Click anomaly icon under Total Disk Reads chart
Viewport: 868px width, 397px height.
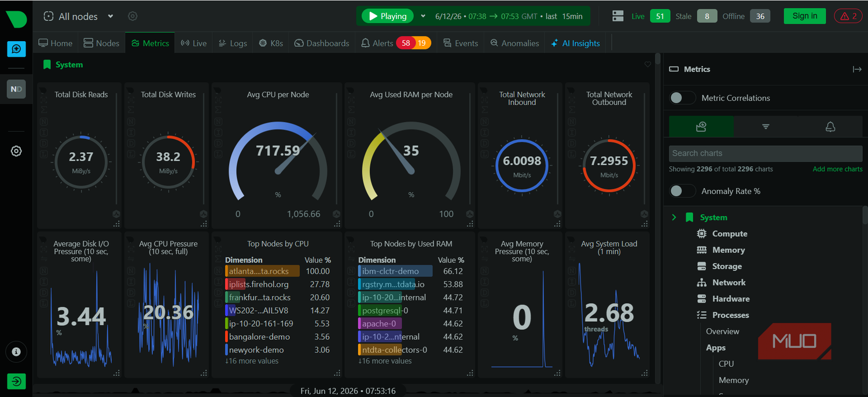pyautogui.click(x=116, y=214)
